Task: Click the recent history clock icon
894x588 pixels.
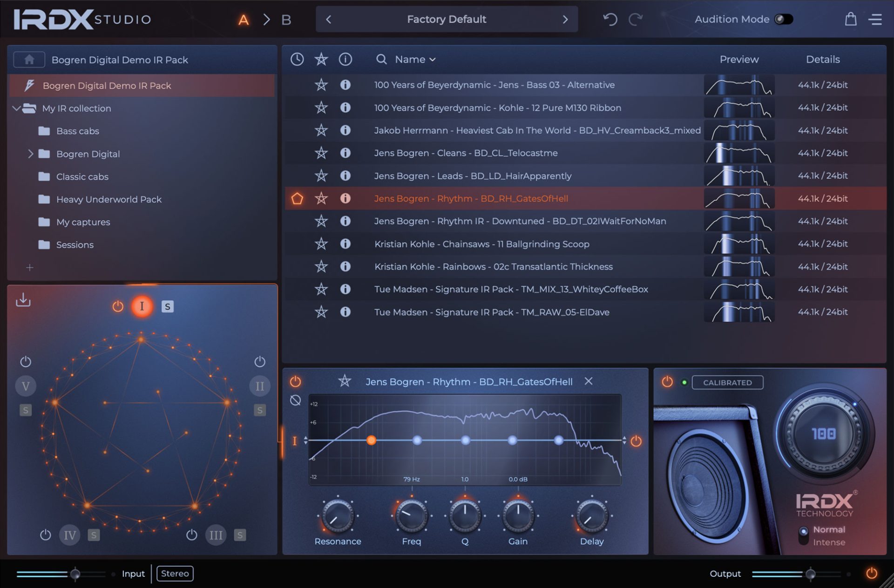Action: [297, 59]
